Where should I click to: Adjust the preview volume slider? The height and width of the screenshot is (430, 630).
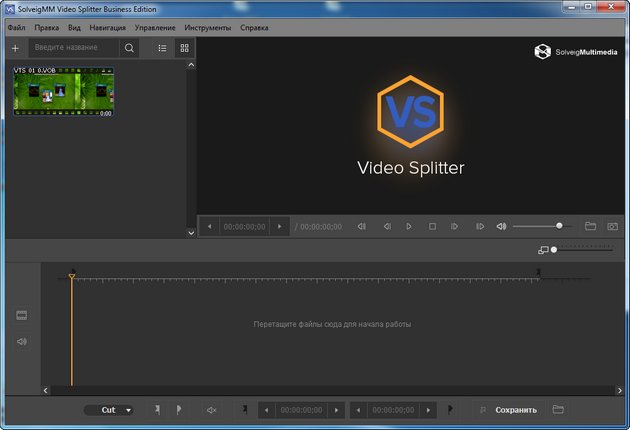tap(558, 227)
